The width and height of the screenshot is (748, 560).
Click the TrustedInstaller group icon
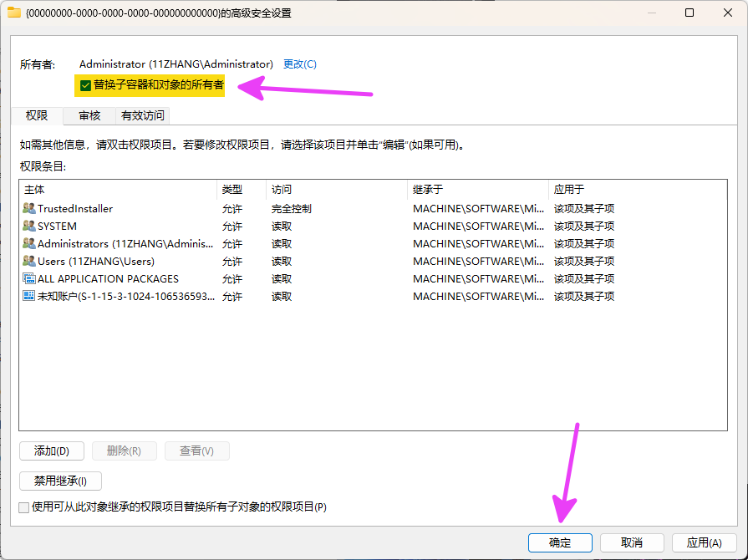[x=29, y=208]
